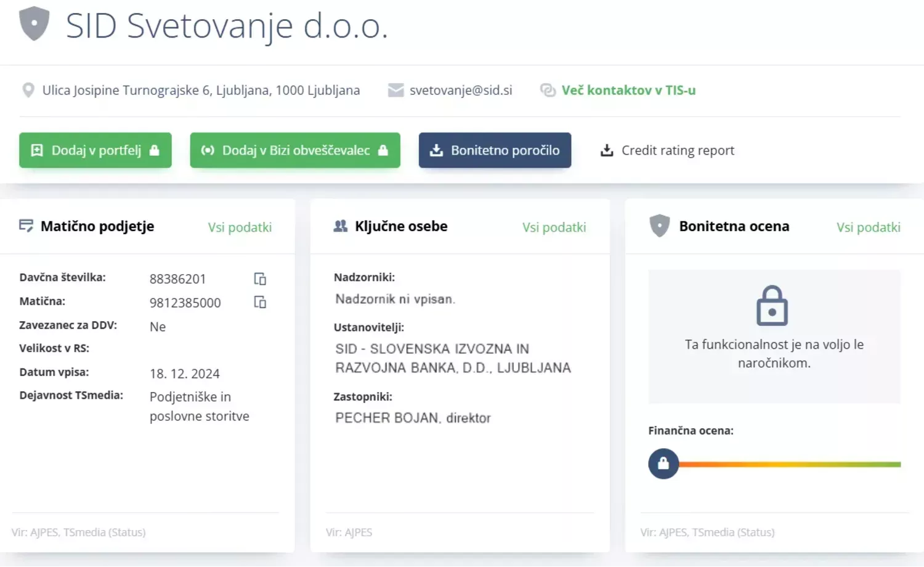Click the locked Finančna ocena slider handle
Screen dimensions: 924x567
click(x=663, y=463)
